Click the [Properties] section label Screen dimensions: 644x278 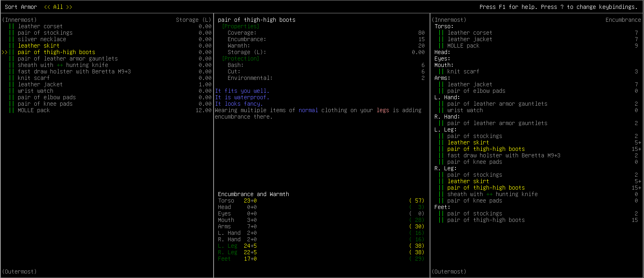tap(241, 26)
